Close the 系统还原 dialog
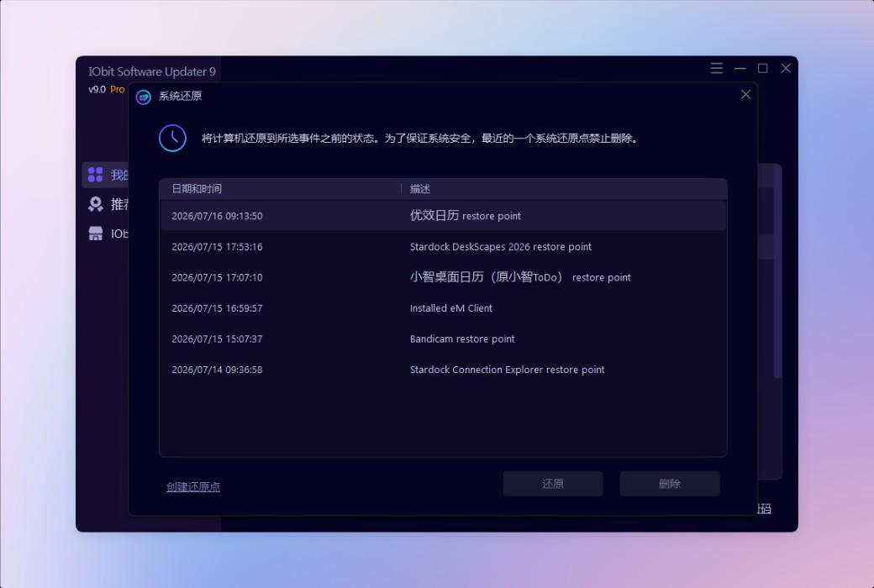The height and width of the screenshot is (588, 874). coord(745,95)
